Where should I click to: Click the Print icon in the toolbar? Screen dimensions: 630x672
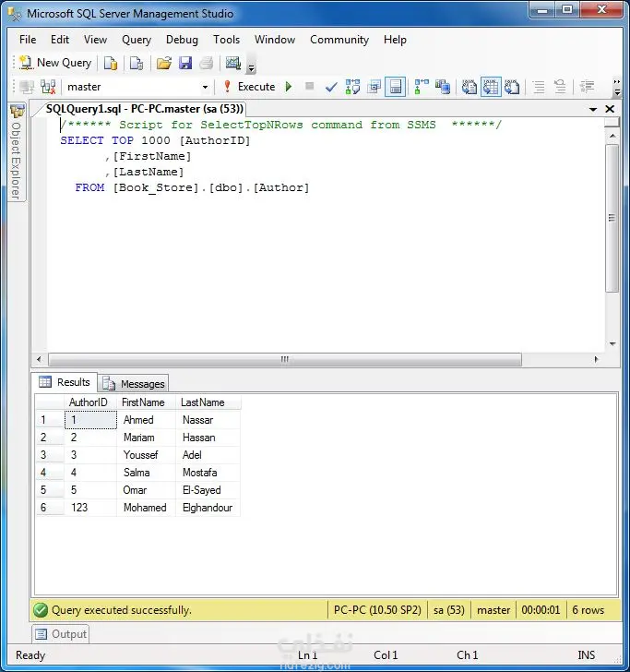pos(207,63)
